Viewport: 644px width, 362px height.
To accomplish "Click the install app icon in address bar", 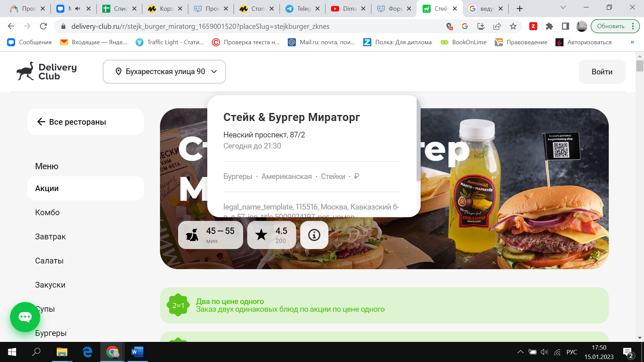I will 481,26.
